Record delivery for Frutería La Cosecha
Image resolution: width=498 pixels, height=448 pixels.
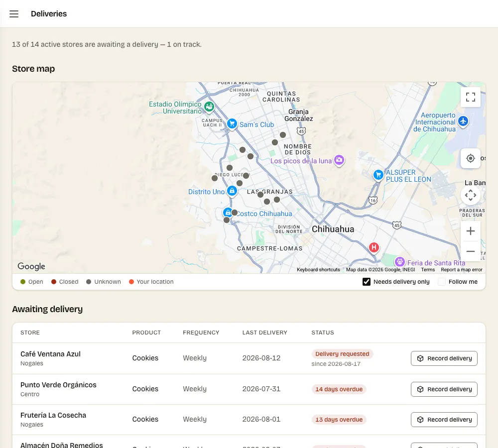tap(444, 420)
